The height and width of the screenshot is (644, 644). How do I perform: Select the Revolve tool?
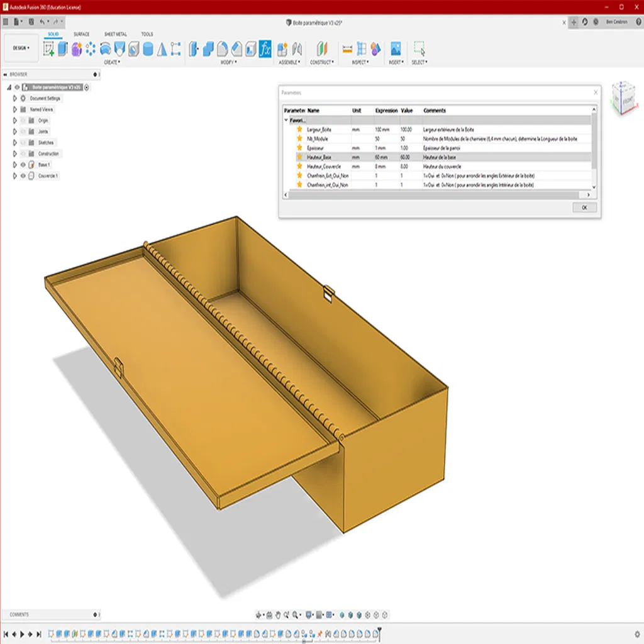(x=105, y=49)
